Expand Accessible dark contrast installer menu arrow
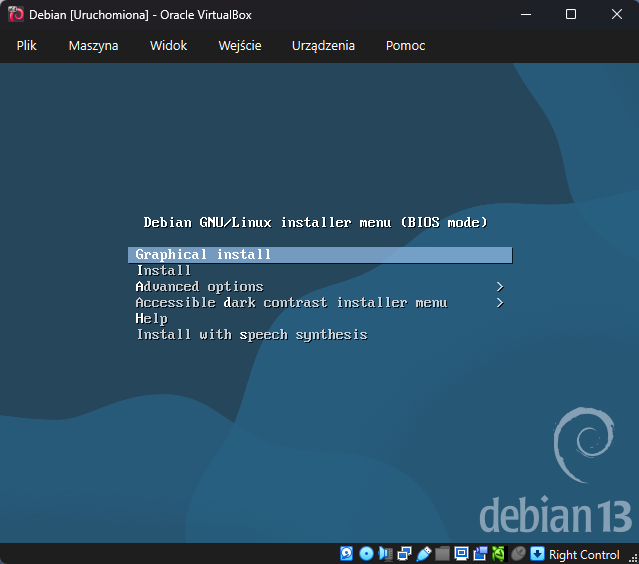Screen dimensions: 639x564 (499, 303)
